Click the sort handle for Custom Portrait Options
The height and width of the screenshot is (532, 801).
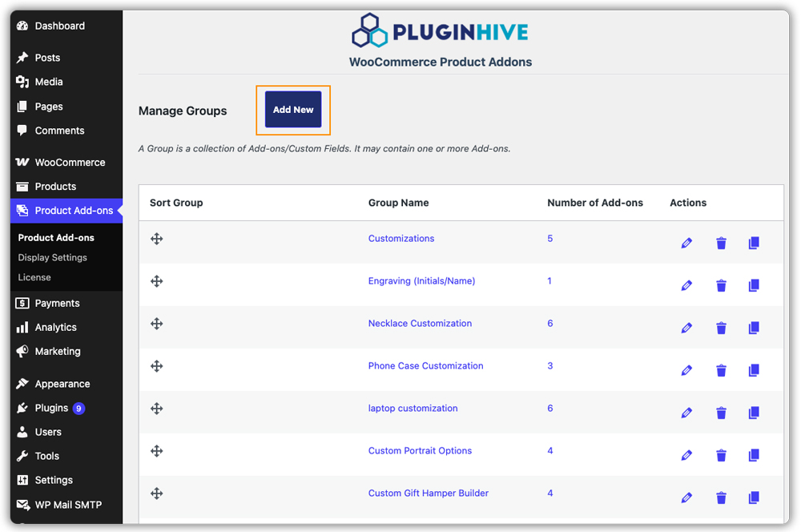click(x=157, y=451)
